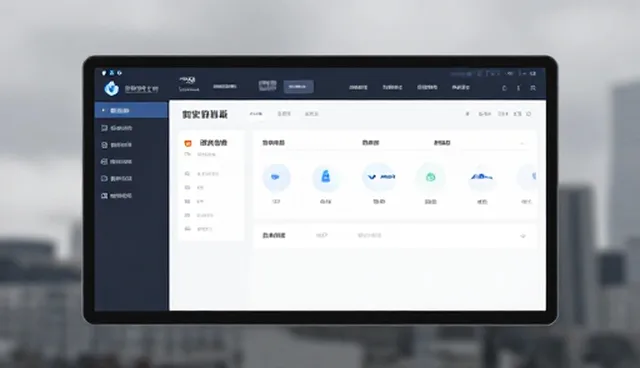
Task: Open the green clock circular icon
Action: (431, 177)
